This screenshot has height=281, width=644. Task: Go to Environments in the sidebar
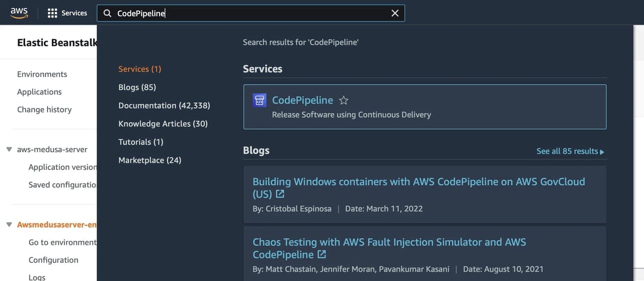42,74
